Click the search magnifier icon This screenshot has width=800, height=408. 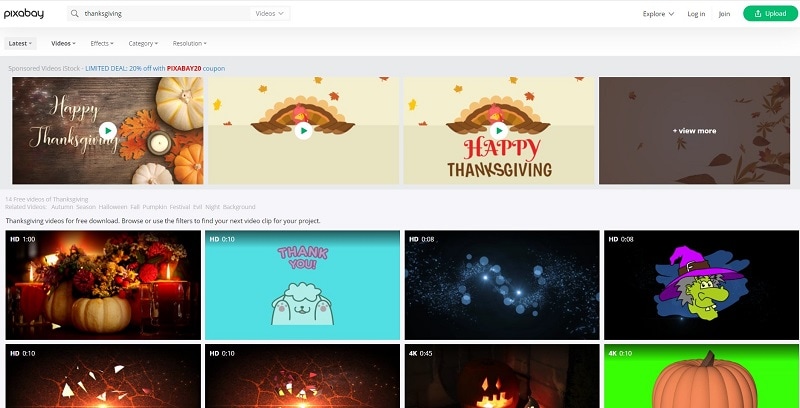coord(75,14)
